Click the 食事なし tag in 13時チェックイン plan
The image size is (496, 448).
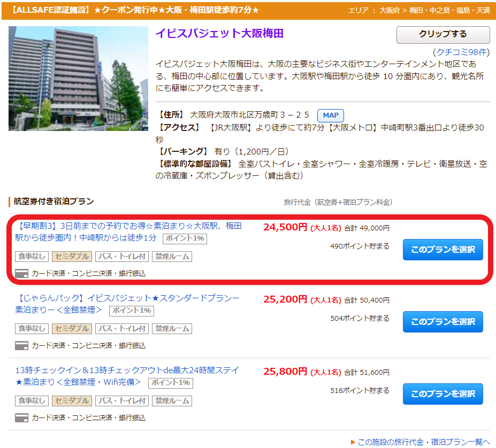(32, 400)
